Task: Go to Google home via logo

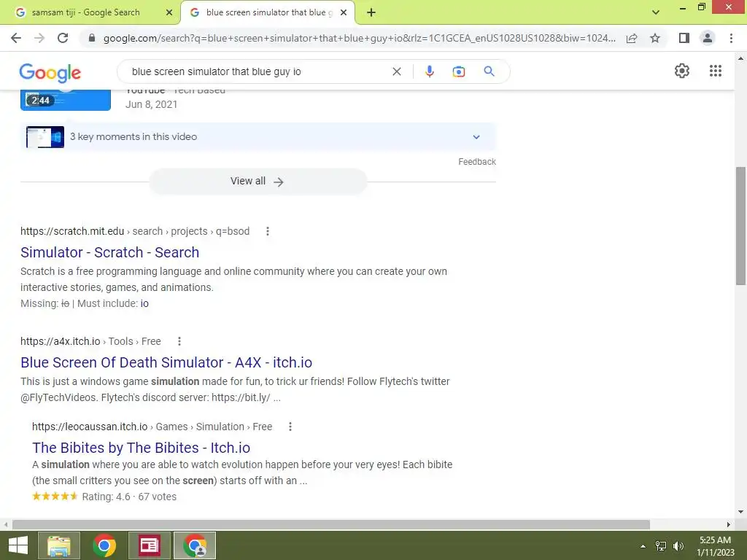Action: pyautogui.click(x=50, y=73)
